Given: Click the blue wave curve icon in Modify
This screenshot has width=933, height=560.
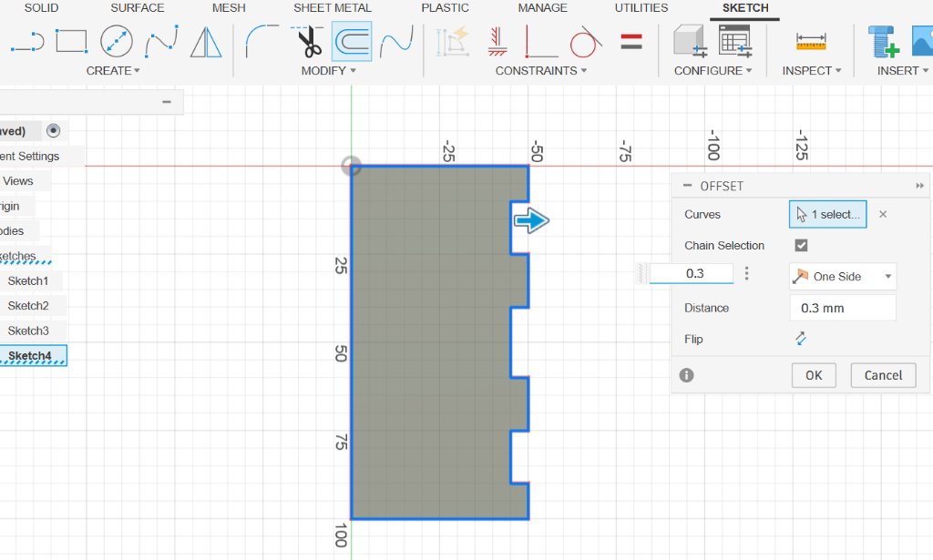Looking at the screenshot, I should 396,42.
